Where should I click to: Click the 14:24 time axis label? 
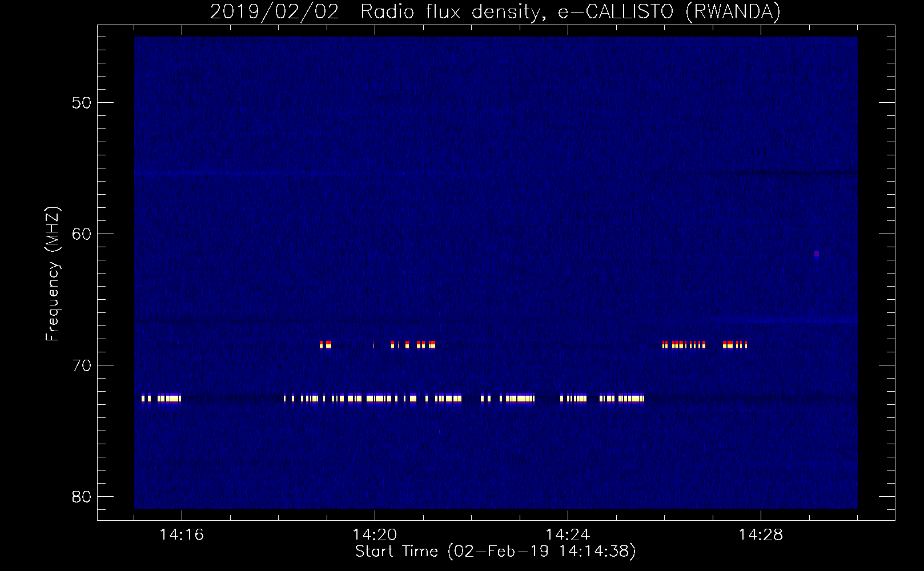point(568,535)
